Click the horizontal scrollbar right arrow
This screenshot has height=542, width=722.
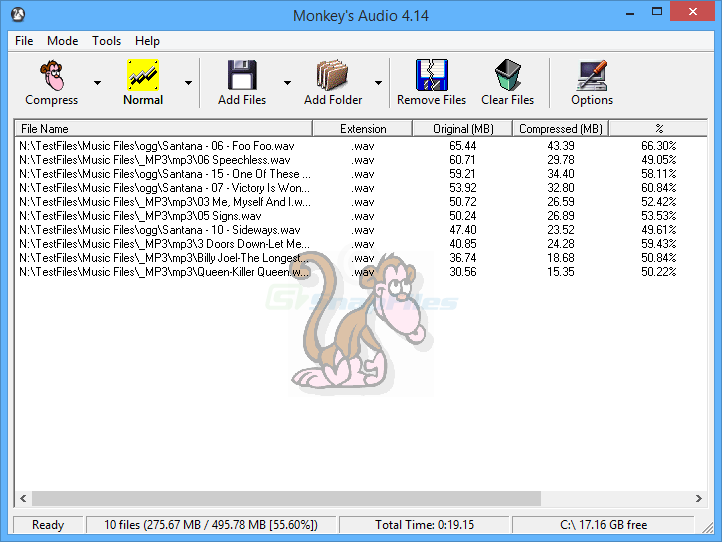click(699, 498)
